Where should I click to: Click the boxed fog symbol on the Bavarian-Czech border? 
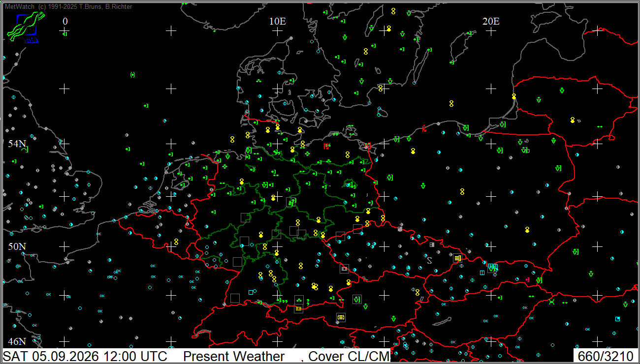344,269
